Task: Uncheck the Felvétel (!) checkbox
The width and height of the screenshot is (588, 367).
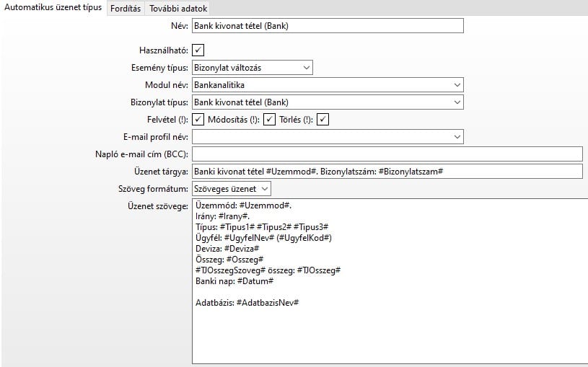Action: click(198, 119)
